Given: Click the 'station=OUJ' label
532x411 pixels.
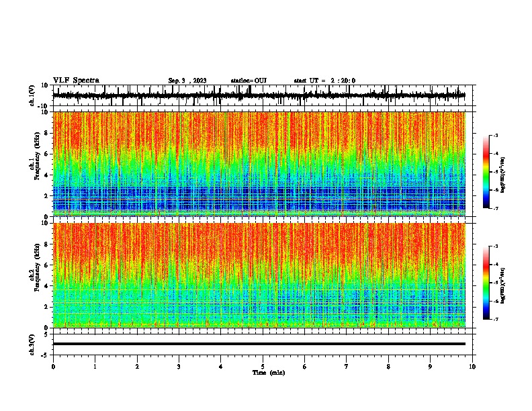Looking at the screenshot, I should (249, 81).
